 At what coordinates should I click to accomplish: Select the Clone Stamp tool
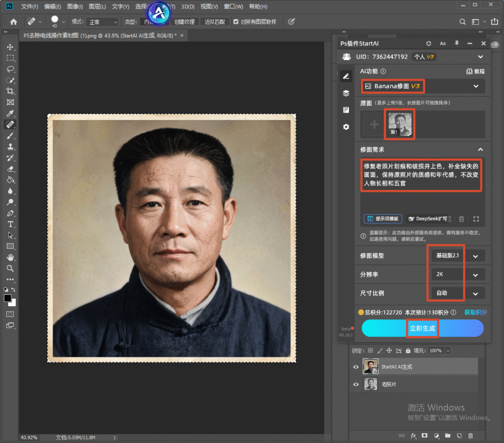pos(10,147)
